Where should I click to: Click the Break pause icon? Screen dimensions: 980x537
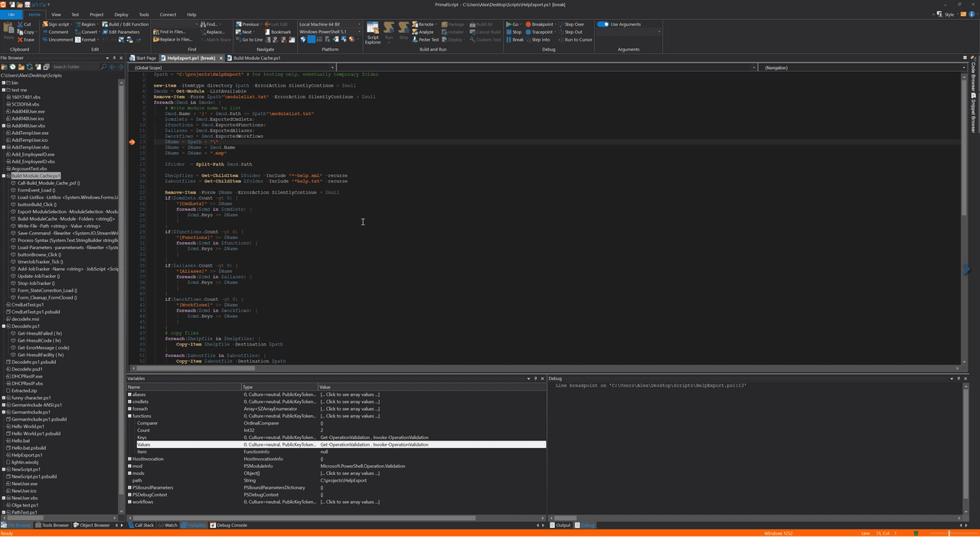coord(509,39)
